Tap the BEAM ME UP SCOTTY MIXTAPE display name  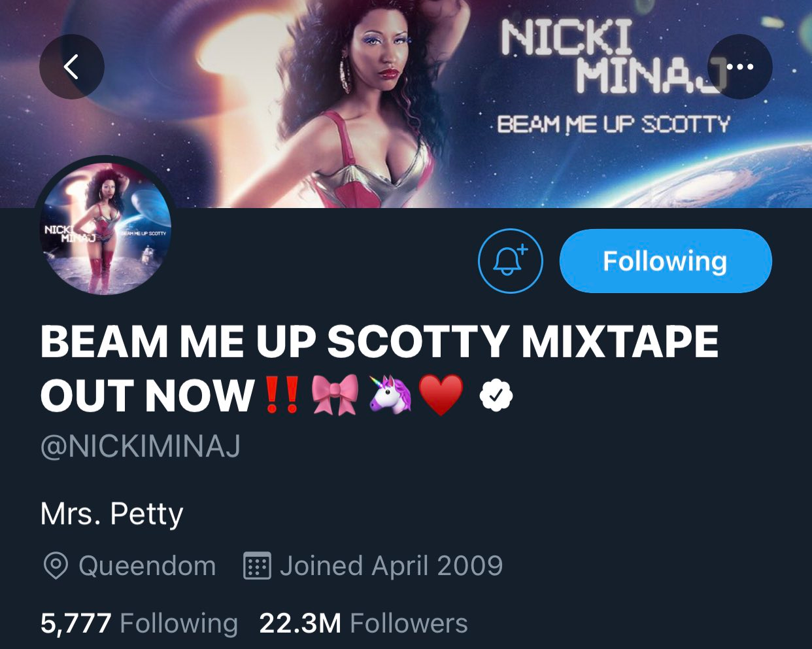tap(379, 368)
